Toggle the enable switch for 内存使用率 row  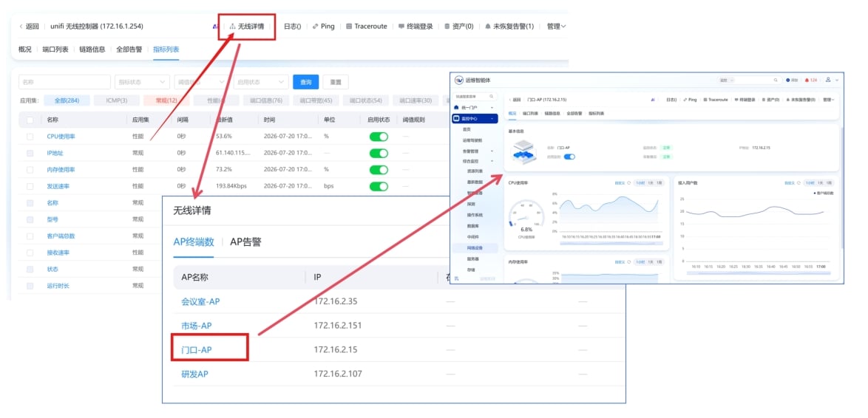(x=379, y=170)
